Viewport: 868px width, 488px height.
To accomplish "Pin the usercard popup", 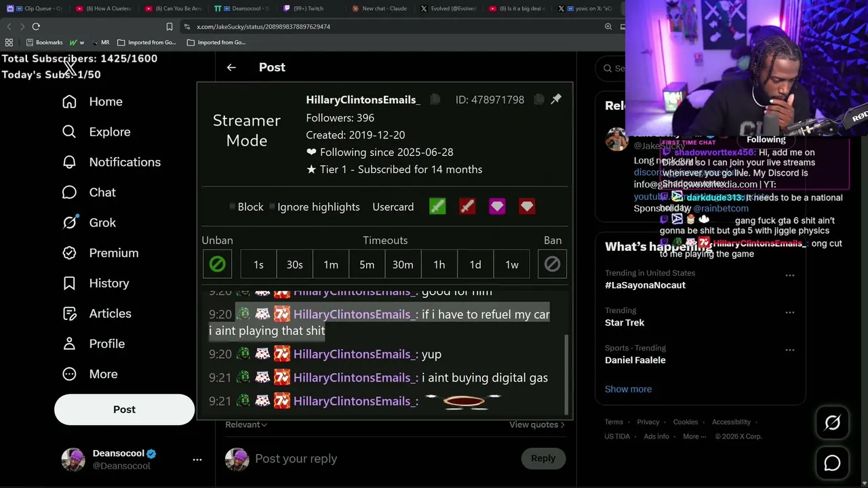I will 556,100.
